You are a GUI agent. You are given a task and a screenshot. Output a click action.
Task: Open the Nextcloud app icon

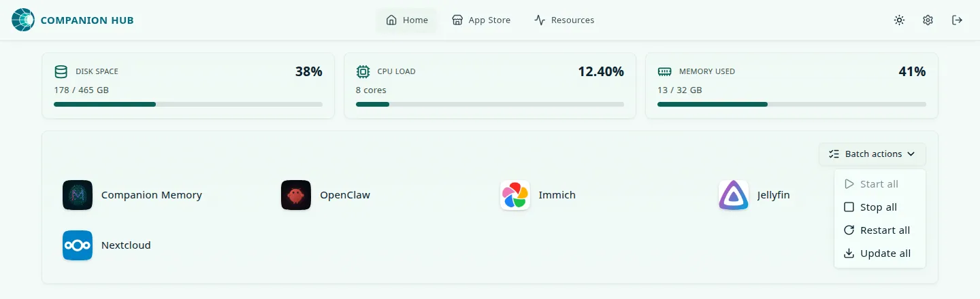pyautogui.click(x=78, y=245)
